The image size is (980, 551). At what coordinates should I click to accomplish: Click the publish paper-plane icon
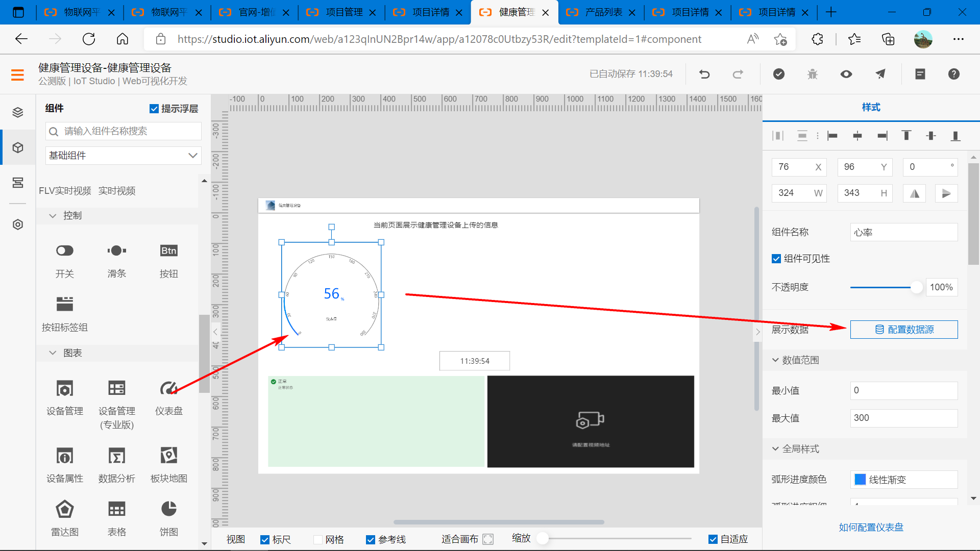880,74
